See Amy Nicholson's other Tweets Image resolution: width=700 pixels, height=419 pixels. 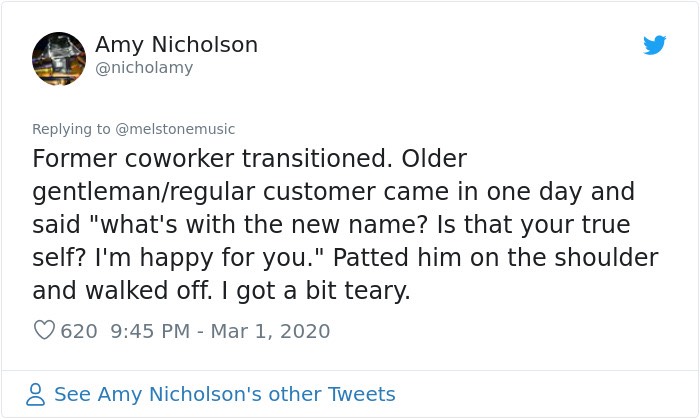(x=225, y=394)
